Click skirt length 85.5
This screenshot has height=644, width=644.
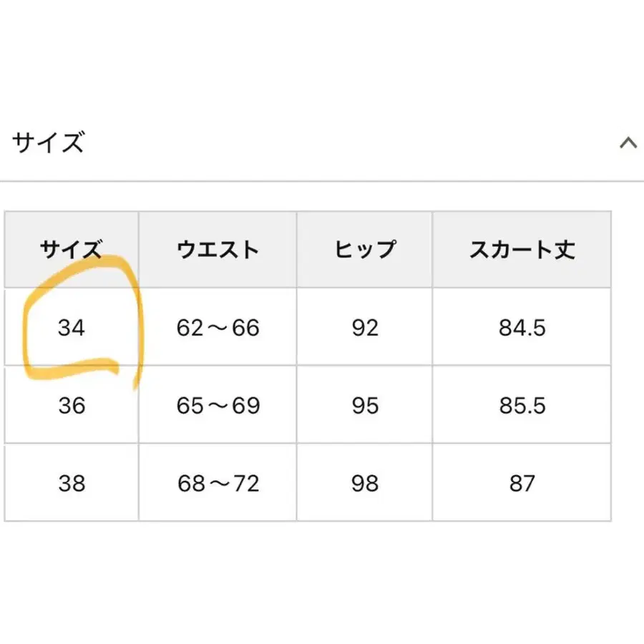[523, 405]
